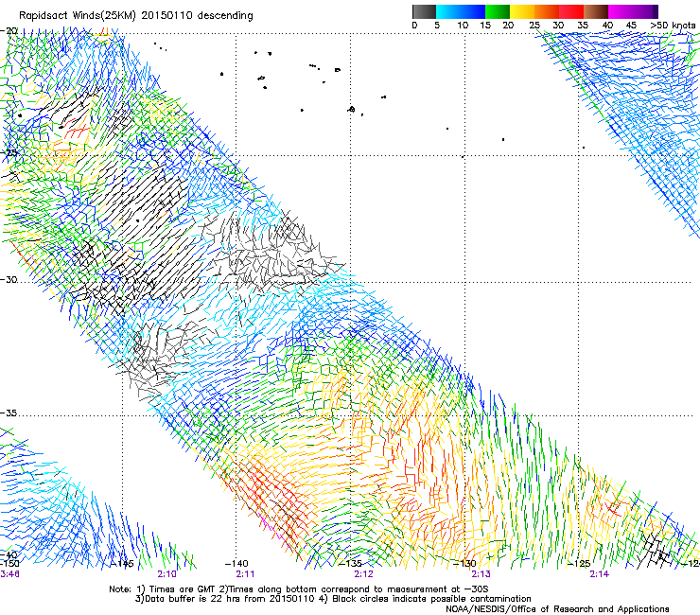
Task: Select the green 15-20 knots legend swatch
Action: 498,11
